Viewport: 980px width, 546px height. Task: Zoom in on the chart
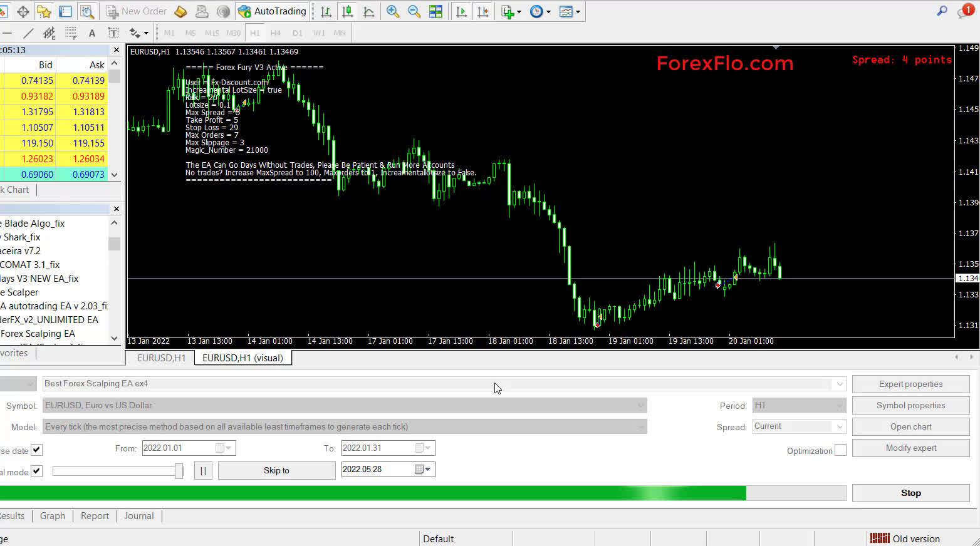393,11
